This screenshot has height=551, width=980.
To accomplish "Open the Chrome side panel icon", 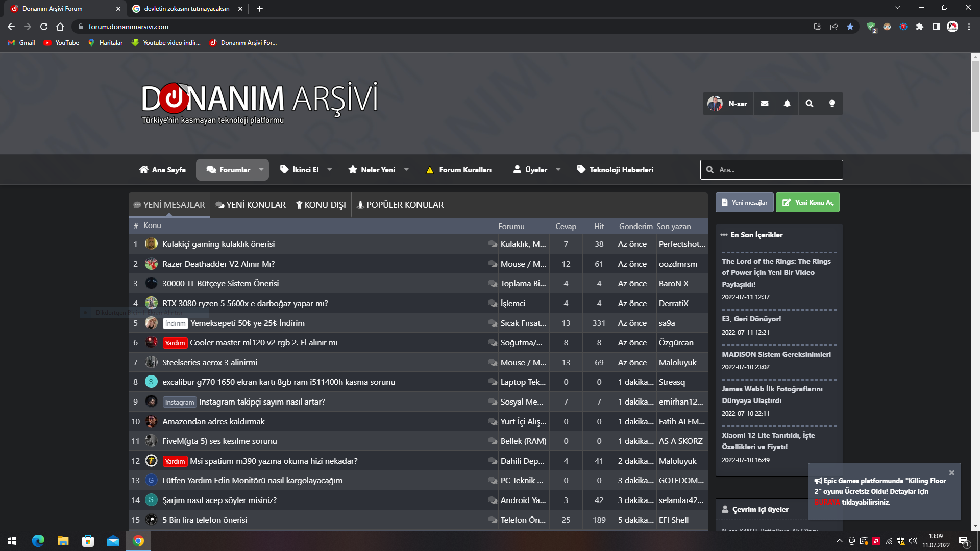I will (936, 27).
